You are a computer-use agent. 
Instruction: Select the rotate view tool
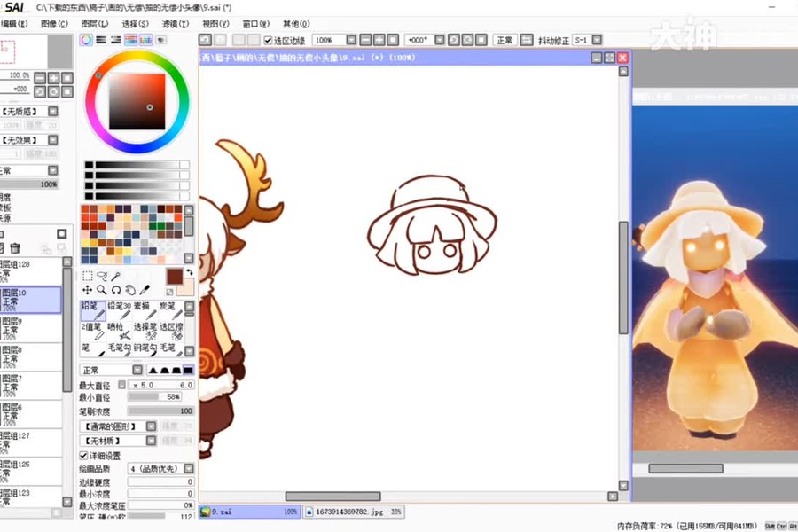tap(116, 290)
